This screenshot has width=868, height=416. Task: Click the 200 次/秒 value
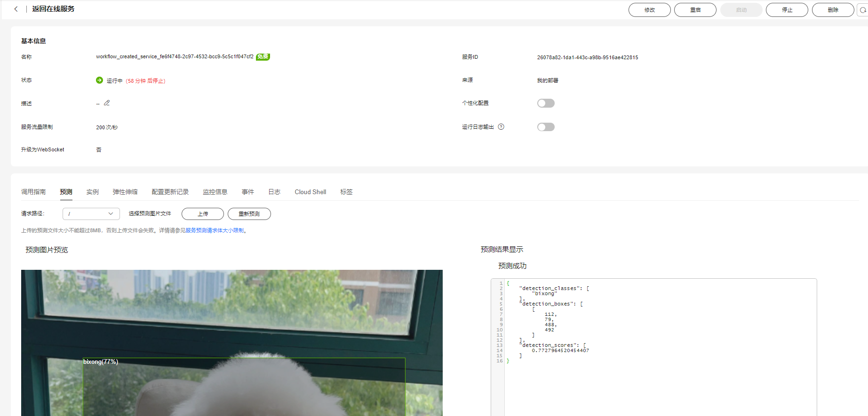tap(107, 127)
